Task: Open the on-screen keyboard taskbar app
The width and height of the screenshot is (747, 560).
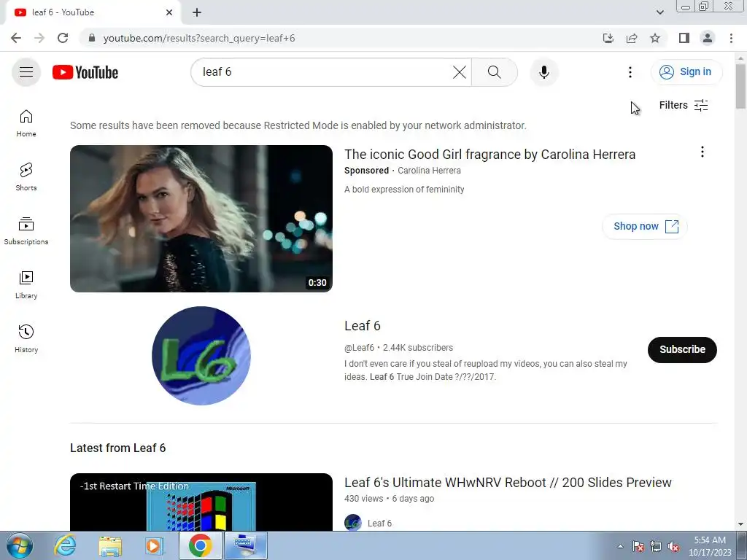Action: (246, 545)
